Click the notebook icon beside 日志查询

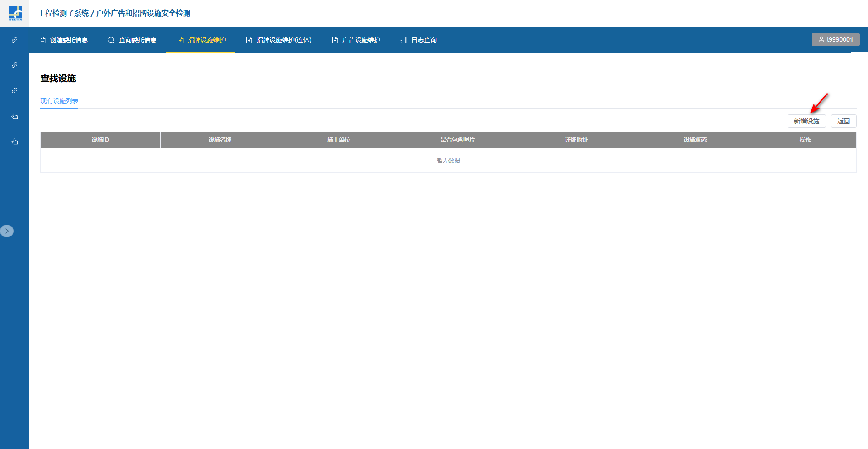[404, 40]
